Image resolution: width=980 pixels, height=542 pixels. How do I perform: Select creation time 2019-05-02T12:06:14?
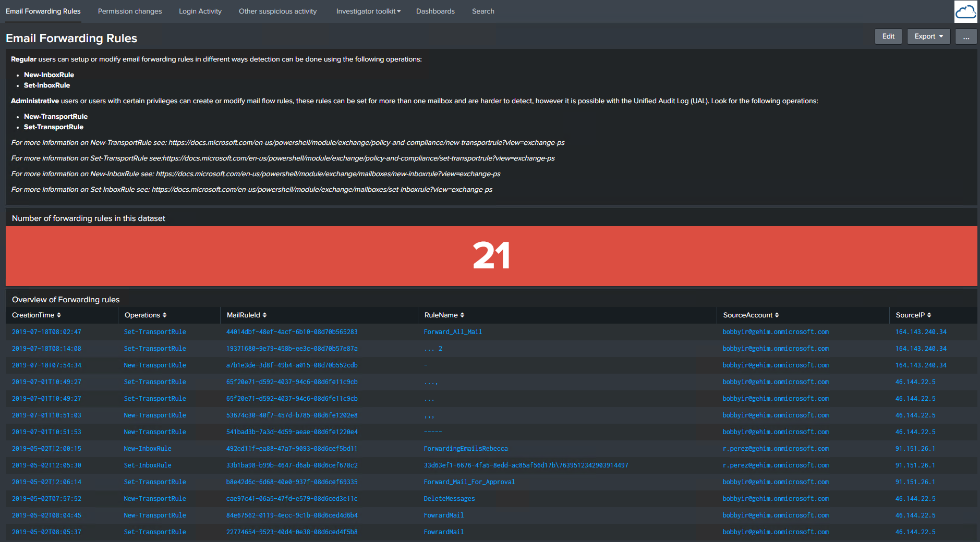click(46, 482)
